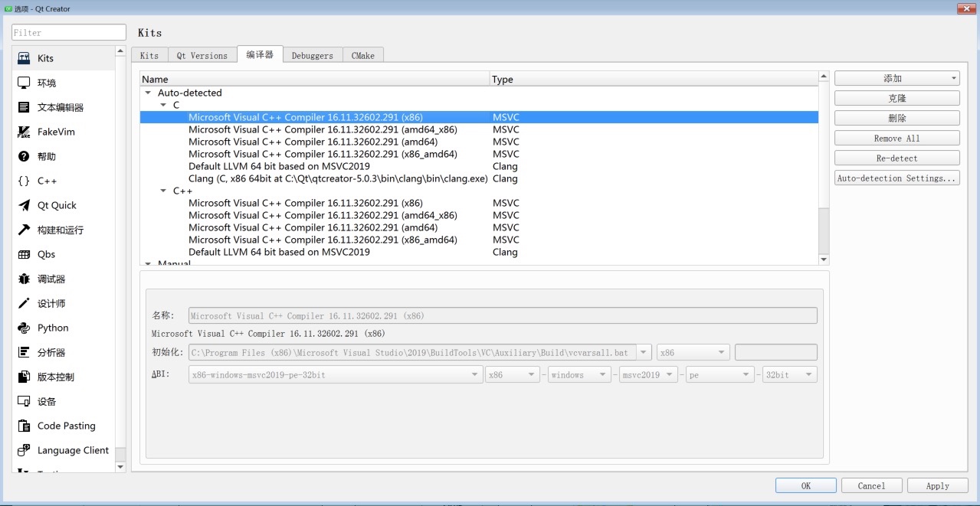Click the Apply button
980x506 pixels.
click(937, 485)
